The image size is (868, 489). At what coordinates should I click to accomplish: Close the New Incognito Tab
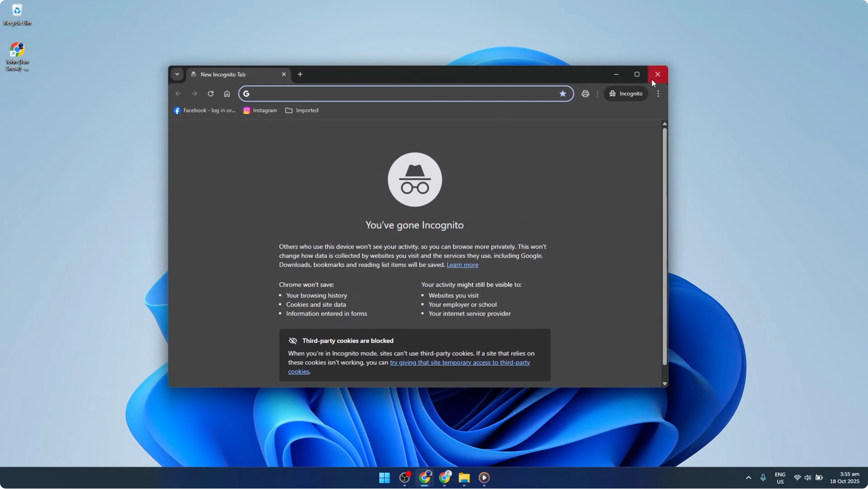tap(284, 74)
